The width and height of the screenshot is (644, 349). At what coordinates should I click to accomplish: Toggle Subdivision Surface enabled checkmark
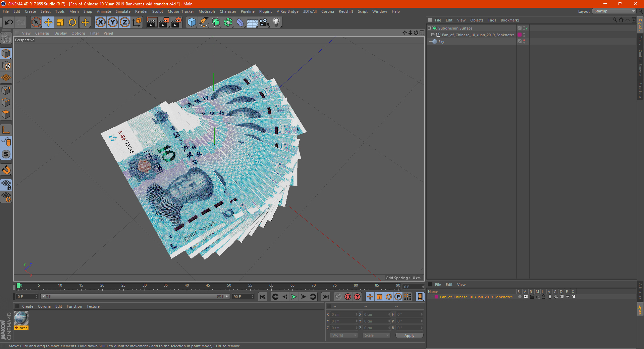point(527,28)
